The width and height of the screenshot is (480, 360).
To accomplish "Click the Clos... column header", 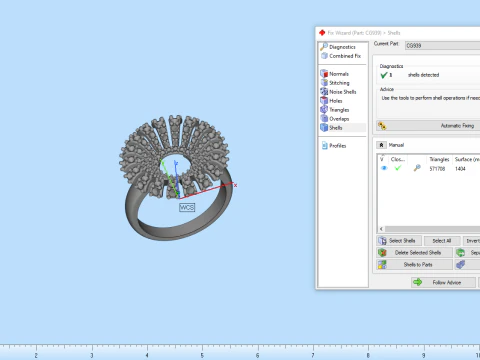I will 398,159.
